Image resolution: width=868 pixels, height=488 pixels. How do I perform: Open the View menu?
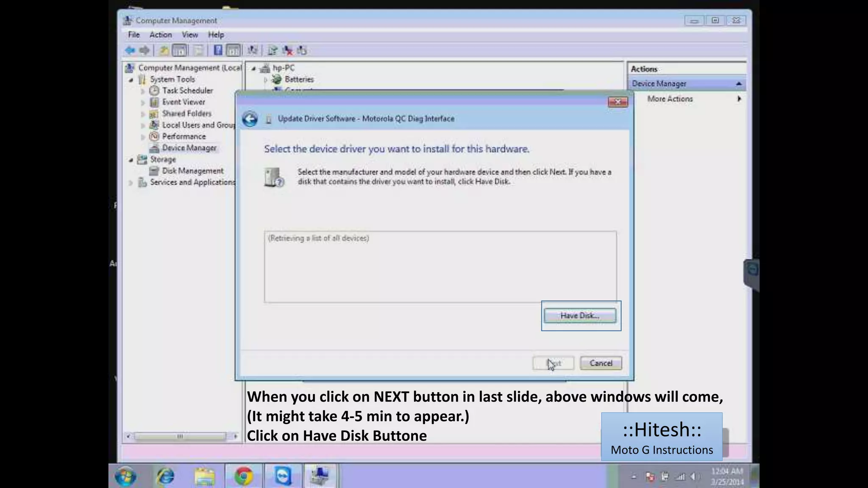[190, 35]
